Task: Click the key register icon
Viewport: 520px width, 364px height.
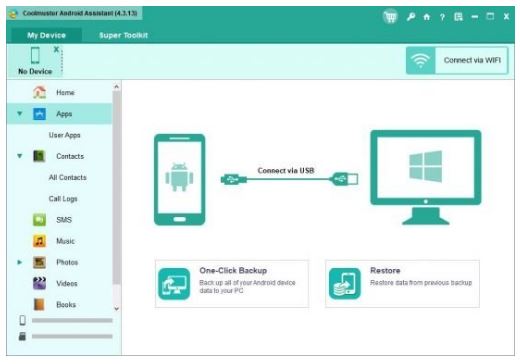Action: [x=411, y=17]
